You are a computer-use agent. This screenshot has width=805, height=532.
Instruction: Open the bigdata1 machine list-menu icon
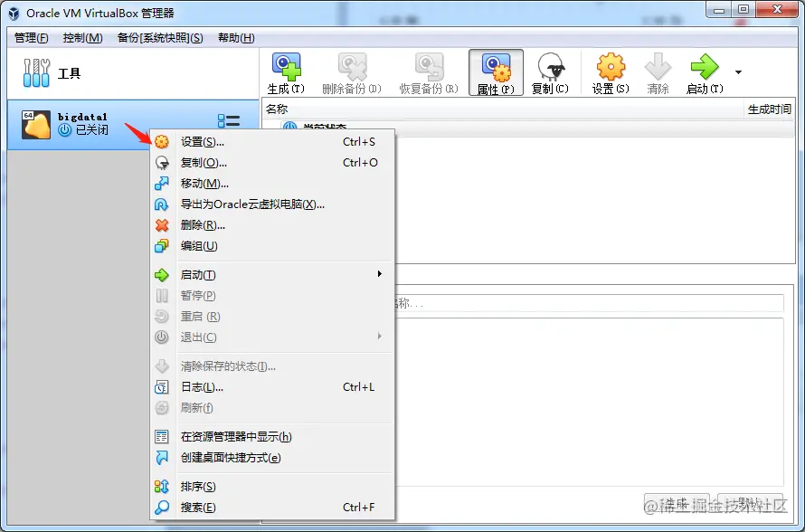(229, 120)
